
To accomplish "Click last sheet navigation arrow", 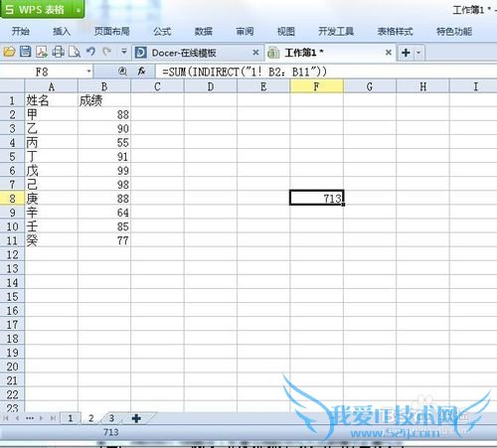I will click(x=53, y=418).
